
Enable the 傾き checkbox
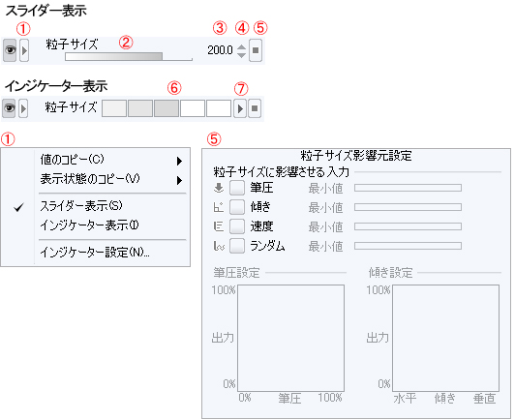pos(237,207)
